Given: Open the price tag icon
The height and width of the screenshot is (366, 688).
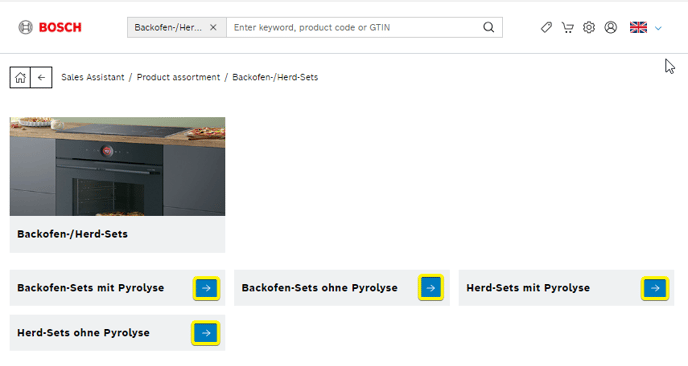Looking at the screenshot, I should coord(546,27).
